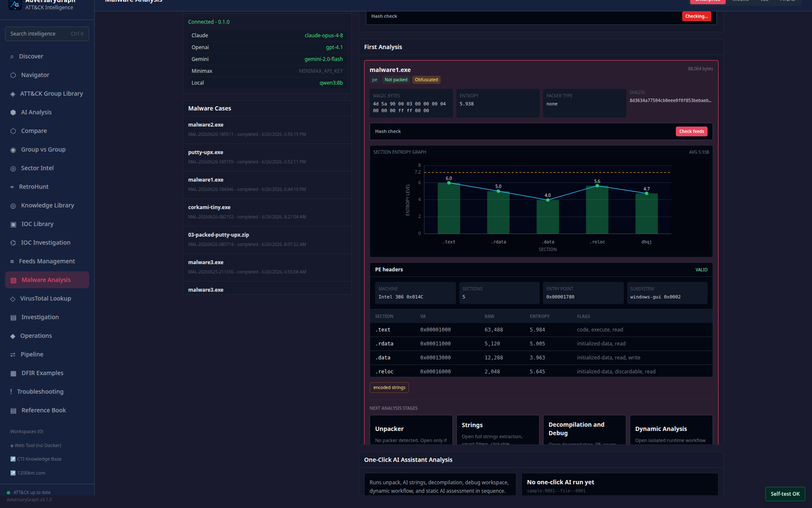This screenshot has height=508, width=812.
Task: Click the CTI Knowledge Base link icon
Action: [x=13, y=459]
